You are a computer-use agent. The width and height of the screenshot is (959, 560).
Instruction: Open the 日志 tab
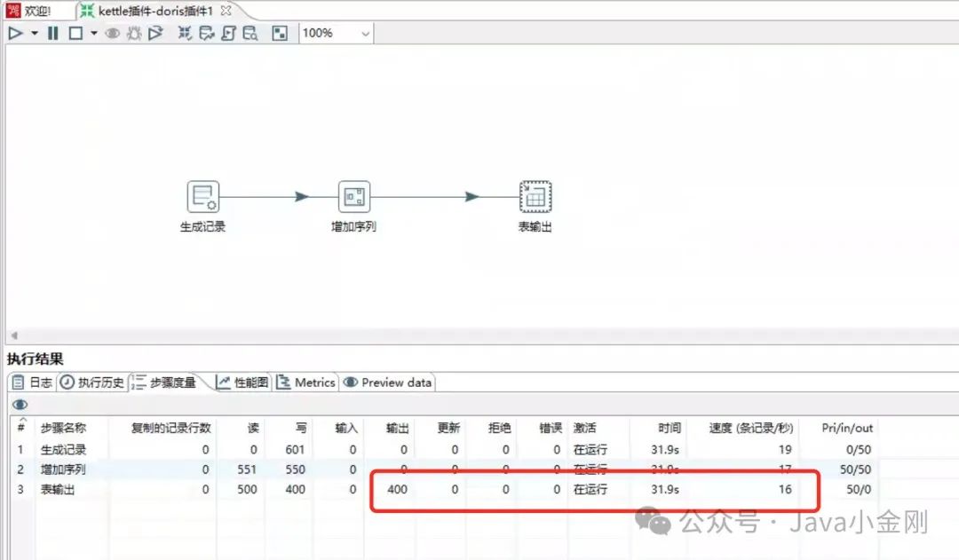(x=33, y=383)
